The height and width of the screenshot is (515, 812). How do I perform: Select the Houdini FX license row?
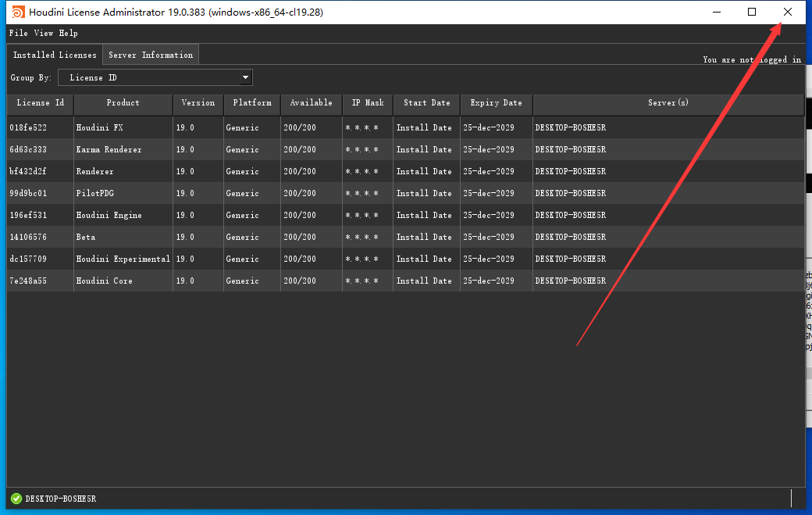99,127
